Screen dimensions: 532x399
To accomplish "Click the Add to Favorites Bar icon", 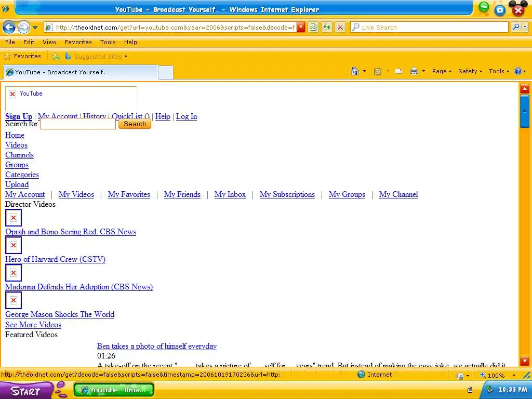I will point(56,57).
